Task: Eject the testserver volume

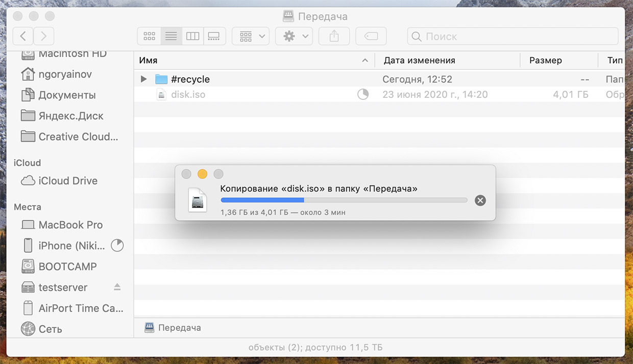Action: (117, 287)
